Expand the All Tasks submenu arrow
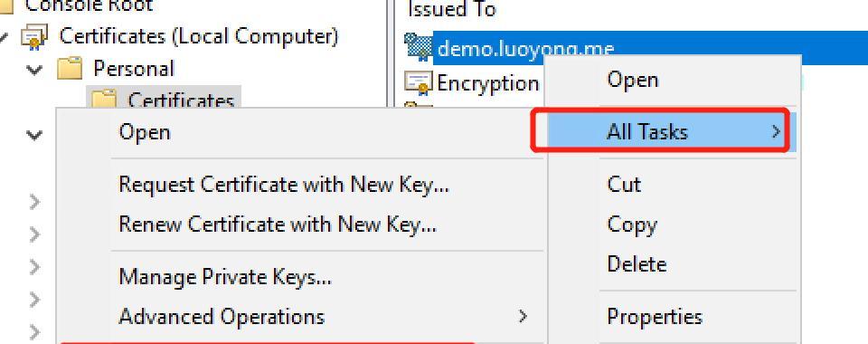 (776, 132)
